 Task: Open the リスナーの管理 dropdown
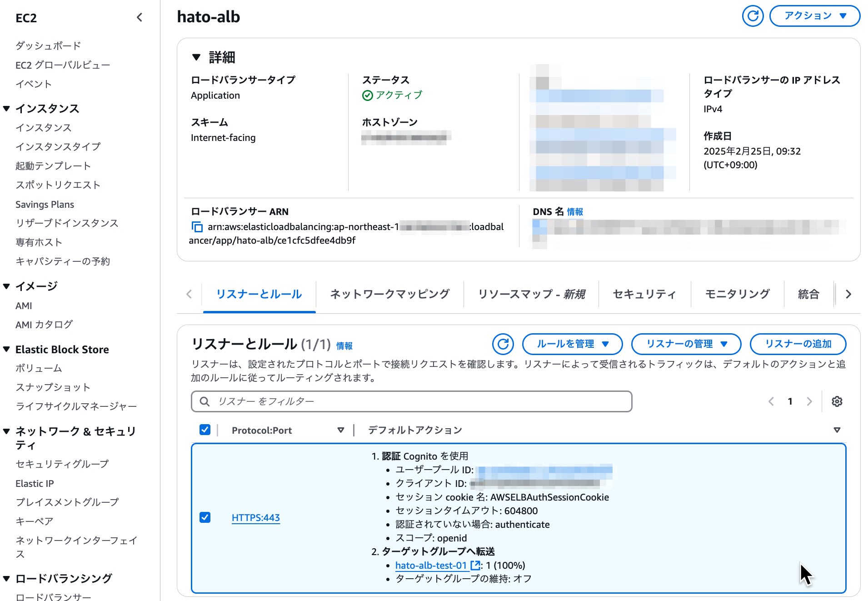click(686, 344)
